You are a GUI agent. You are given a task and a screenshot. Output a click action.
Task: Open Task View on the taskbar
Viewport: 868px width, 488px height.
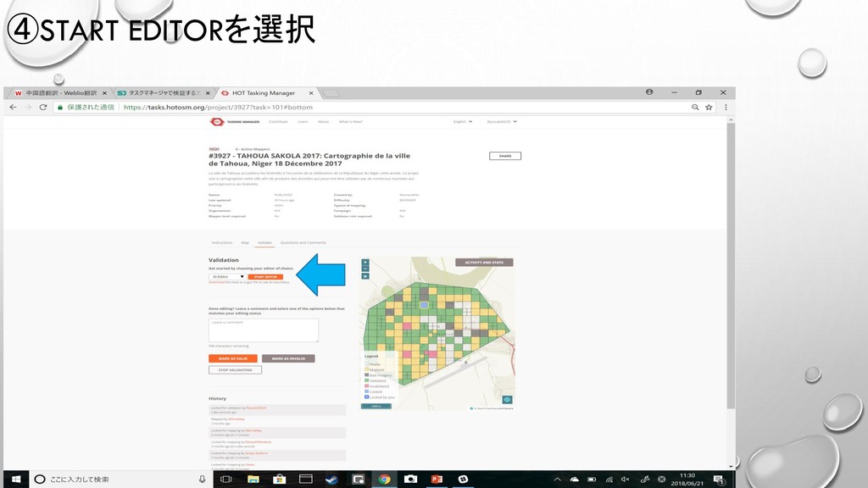[225, 480]
